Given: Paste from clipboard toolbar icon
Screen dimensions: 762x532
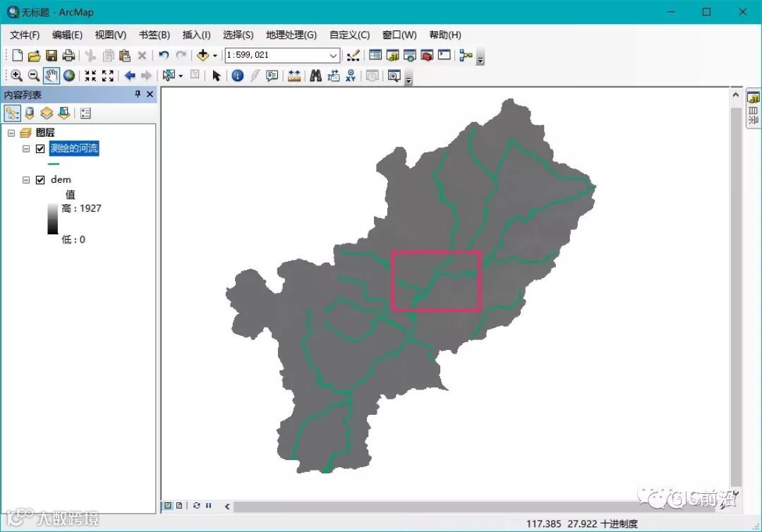Looking at the screenshot, I should coord(124,55).
